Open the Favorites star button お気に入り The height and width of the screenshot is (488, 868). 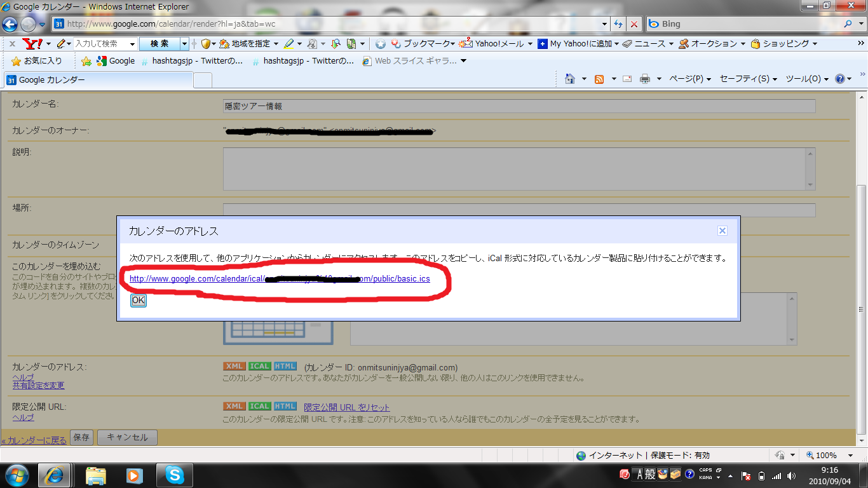point(37,61)
